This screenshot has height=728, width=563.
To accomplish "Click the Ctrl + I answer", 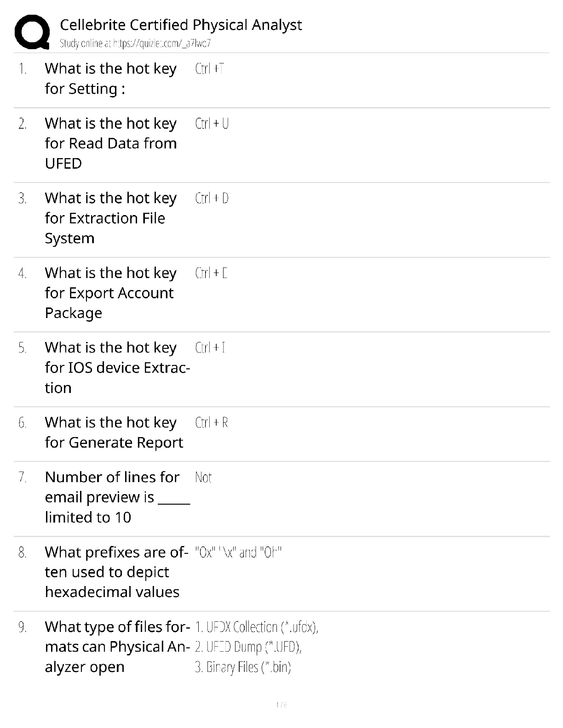I will pyautogui.click(x=210, y=348).
